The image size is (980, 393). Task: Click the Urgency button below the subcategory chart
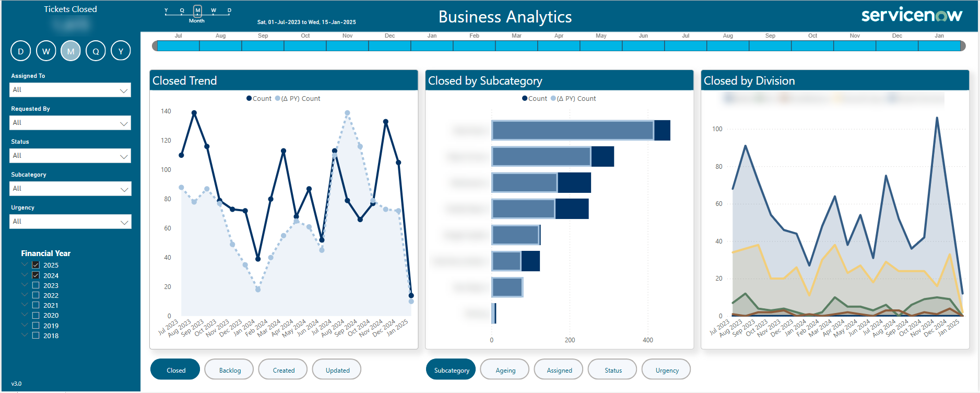click(x=667, y=370)
